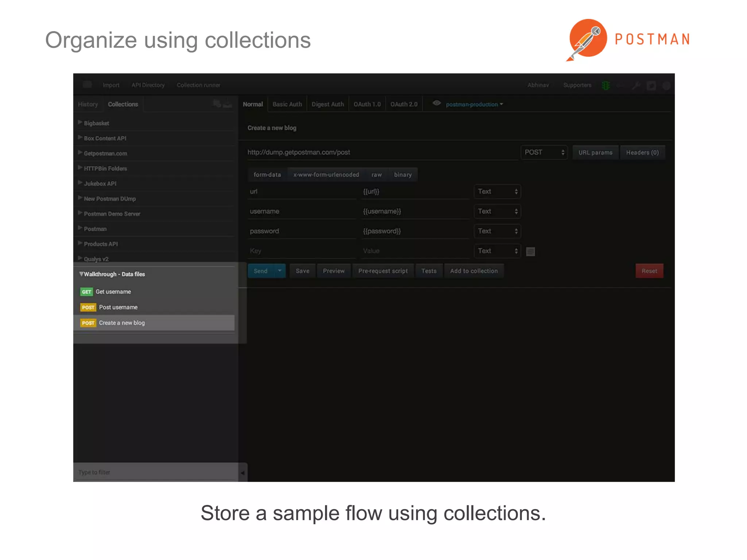Image resolution: width=747 pixels, height=560 pixels.
Task: Click the Type to filter search box
Action: (x=156, y=472)
